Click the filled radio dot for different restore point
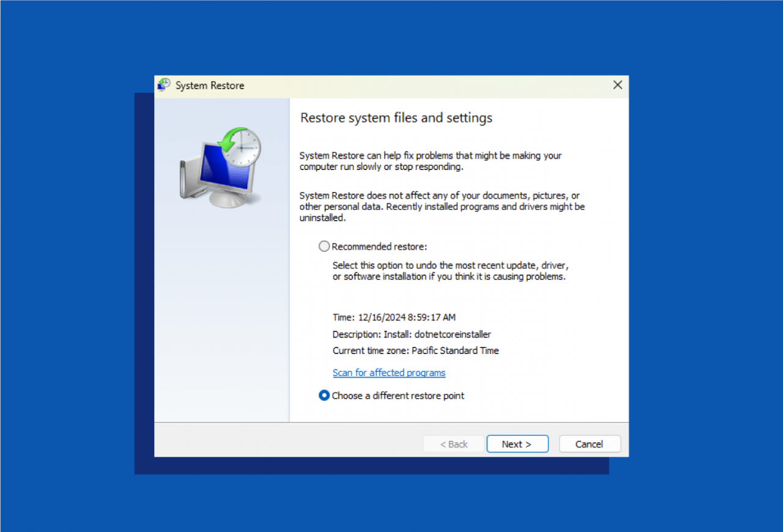 pyautogui.click(x=324, y=395)
